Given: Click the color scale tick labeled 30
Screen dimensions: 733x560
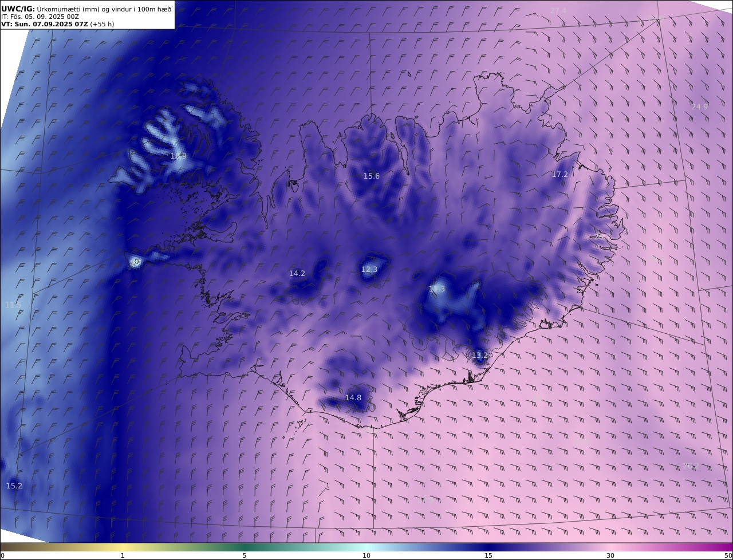Looking at the screenshot, I should [x=610, y=555].
